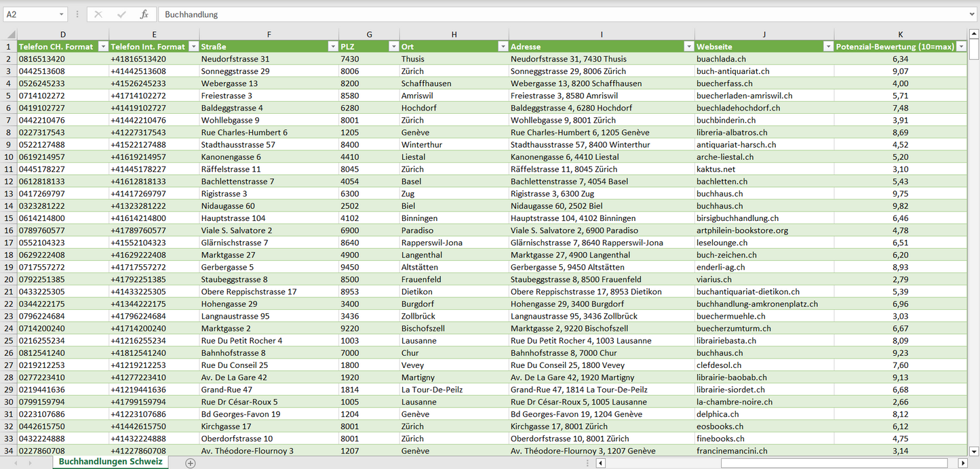Screen dimensions: 980x469
Task: Open the Ort column filter dropdown
Action: point(502,47)
